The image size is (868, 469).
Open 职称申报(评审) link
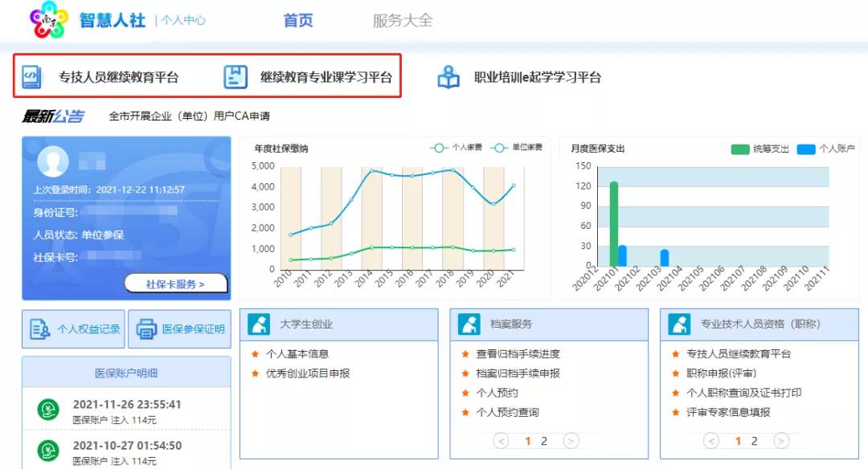(721, 373)
